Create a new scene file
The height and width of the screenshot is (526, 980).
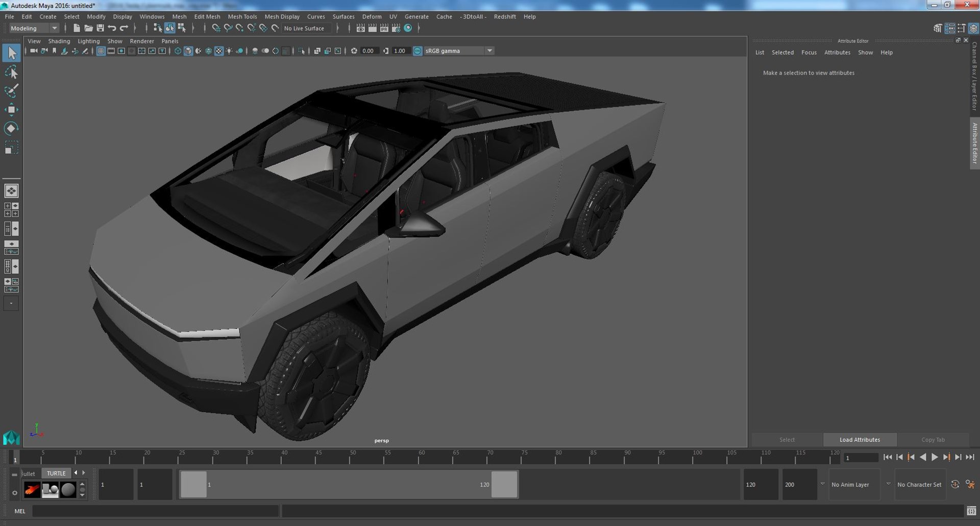(77, 28)
